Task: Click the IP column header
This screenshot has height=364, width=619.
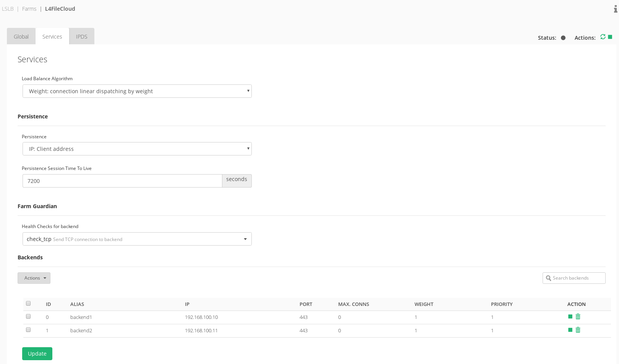Action: point(187,304)
